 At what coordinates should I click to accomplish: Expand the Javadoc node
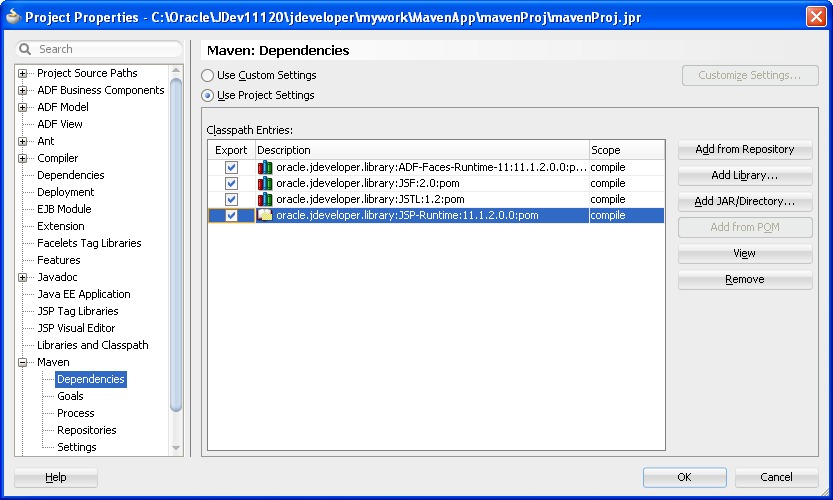[22, 277]
